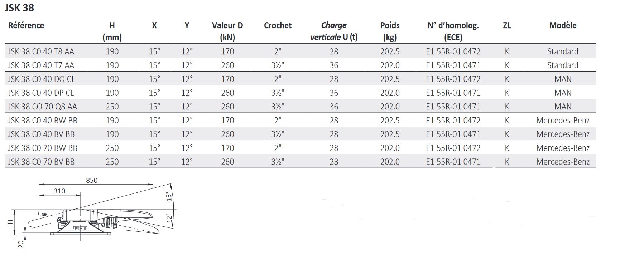Select the Modèle column header
Screen dimensions: 644x265
(563, 25)
